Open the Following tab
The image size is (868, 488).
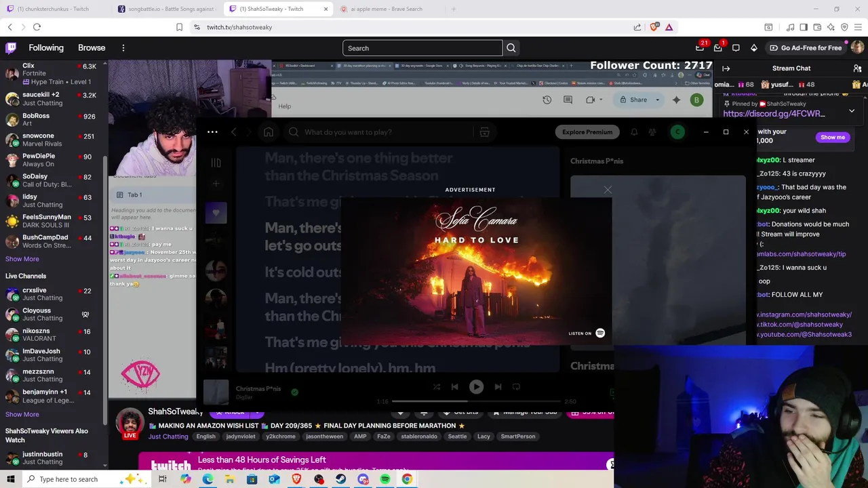(46, 48)
